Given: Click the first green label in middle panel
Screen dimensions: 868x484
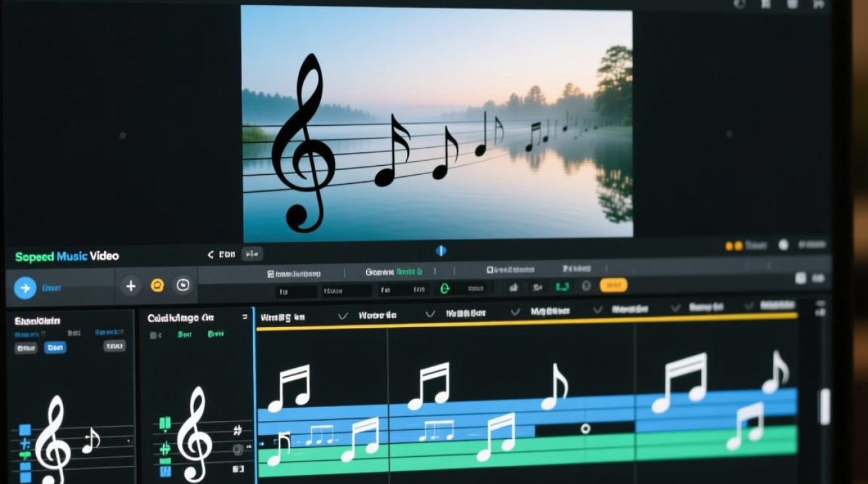Looking at the screenshot, I should tap(185, 335).
